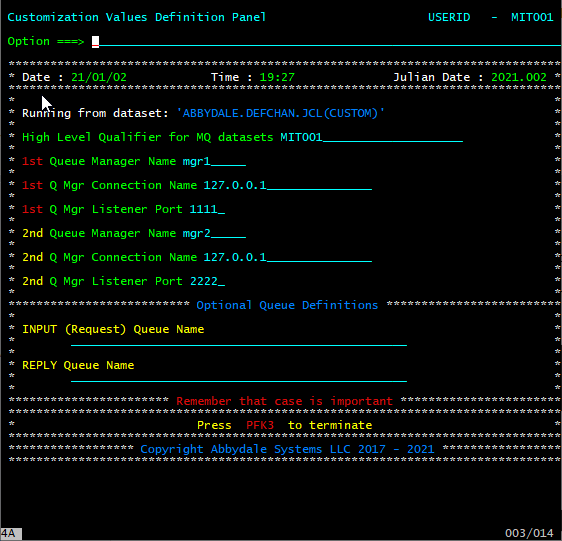Click the INPUT (Request) Queue Name entry line
The image size is (562, 541).
pos(239,341)
